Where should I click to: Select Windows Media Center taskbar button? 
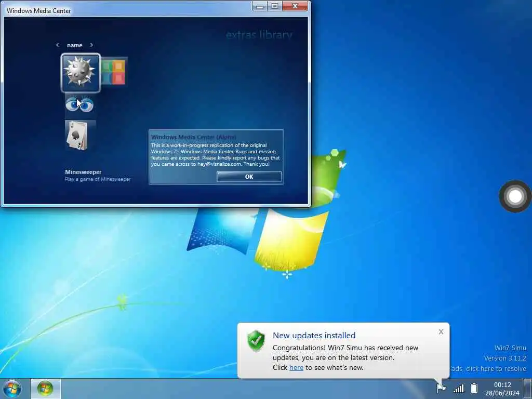point(46,389)
